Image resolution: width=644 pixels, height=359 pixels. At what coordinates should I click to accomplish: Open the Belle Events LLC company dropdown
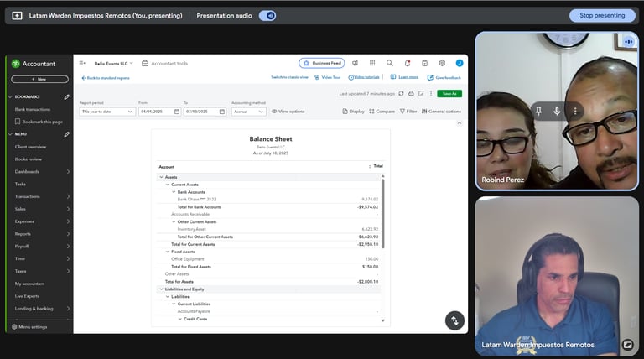[x=113, y=63]
